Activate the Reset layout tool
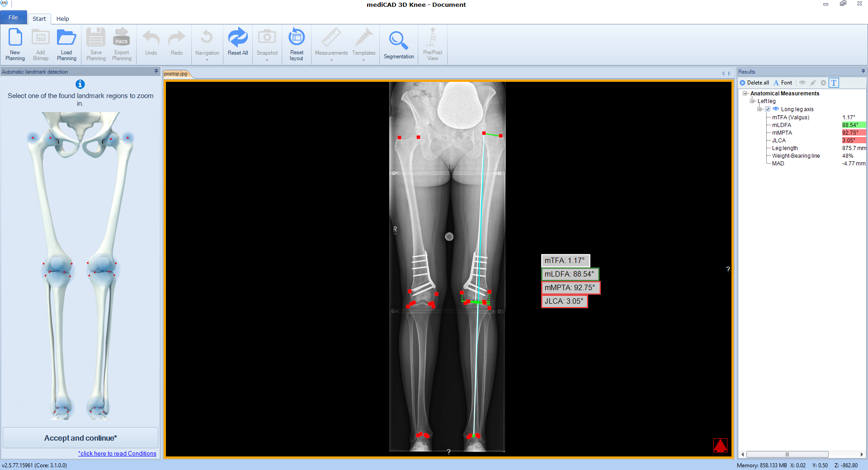This screenshot has width=868, height=470. (x=297, y=44)
